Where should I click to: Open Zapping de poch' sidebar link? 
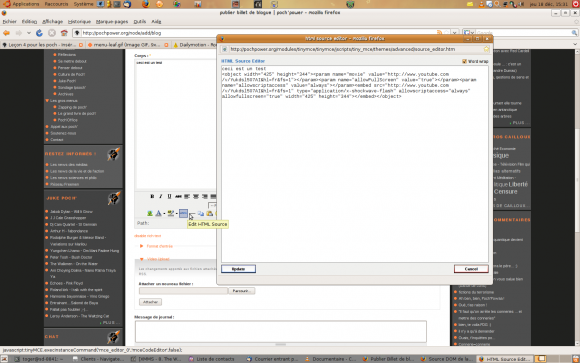pos(72,107)
